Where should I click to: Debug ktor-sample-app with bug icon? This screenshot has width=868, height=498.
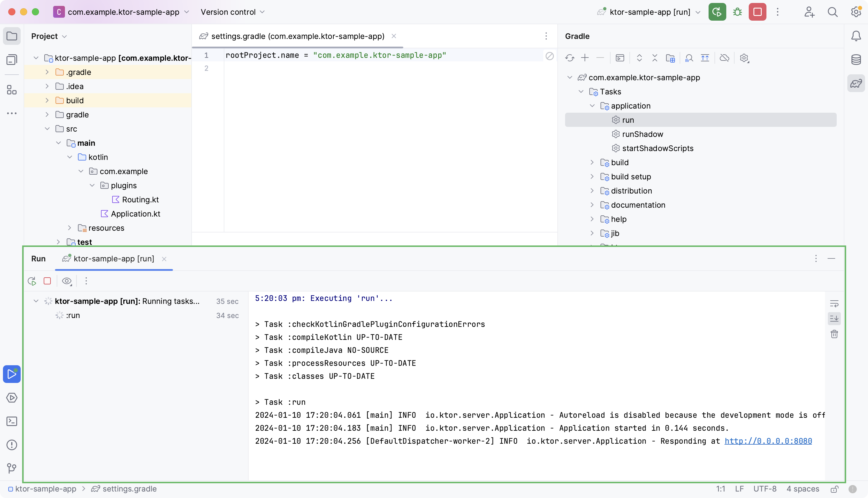737,12
